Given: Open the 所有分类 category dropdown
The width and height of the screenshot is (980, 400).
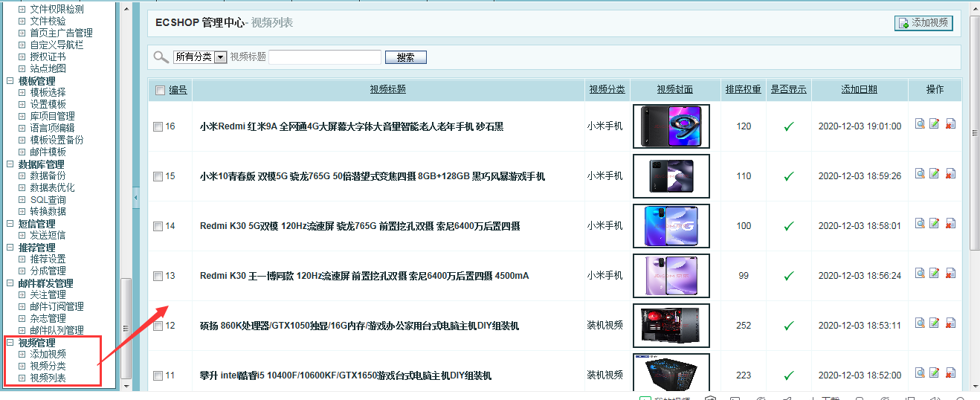Looking at the screenshot, I should tap(200, 57).
